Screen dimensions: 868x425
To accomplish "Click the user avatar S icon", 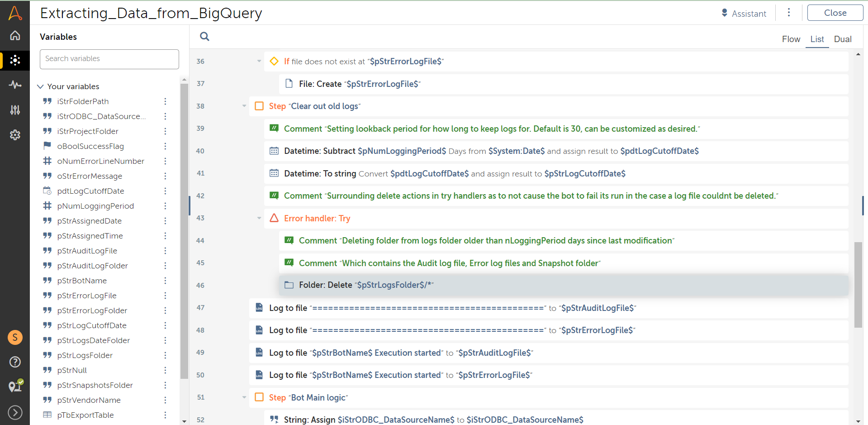I will [x=15, y=337].
